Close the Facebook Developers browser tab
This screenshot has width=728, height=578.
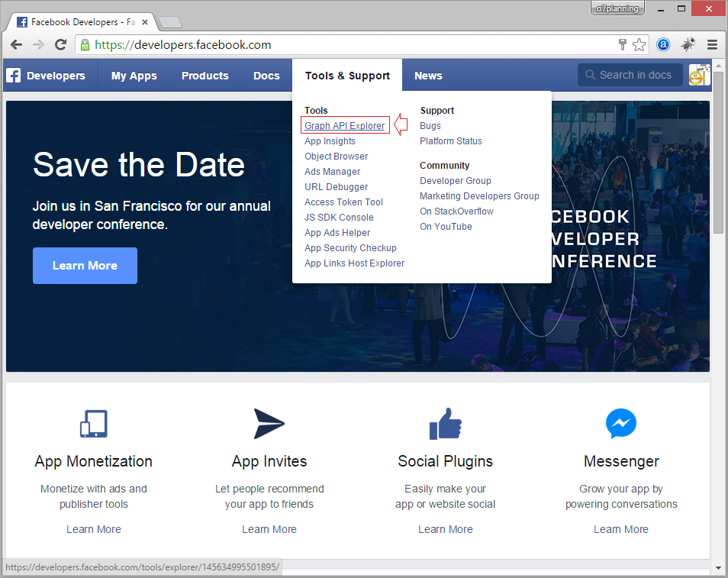point(145,22)
